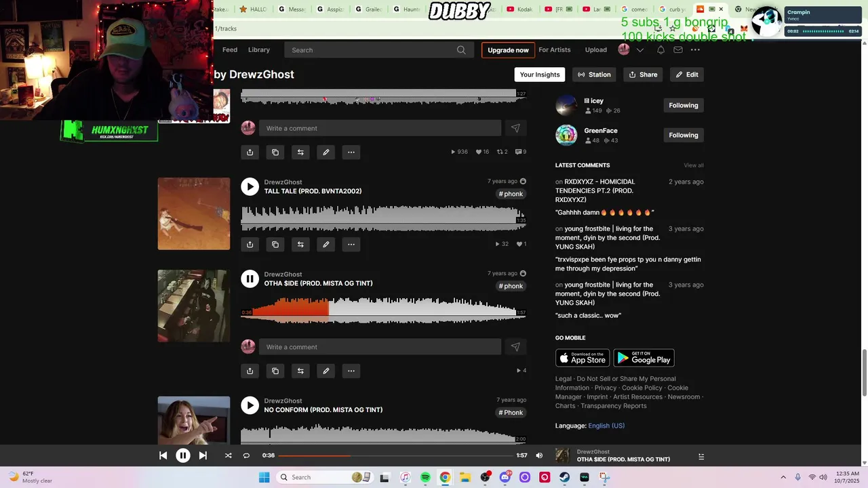Image resolution: width=868 pixels, height=488 pixels.
Task: Click the SoundCloud search field
Action: pyautogui.click(x=378, y=49)
